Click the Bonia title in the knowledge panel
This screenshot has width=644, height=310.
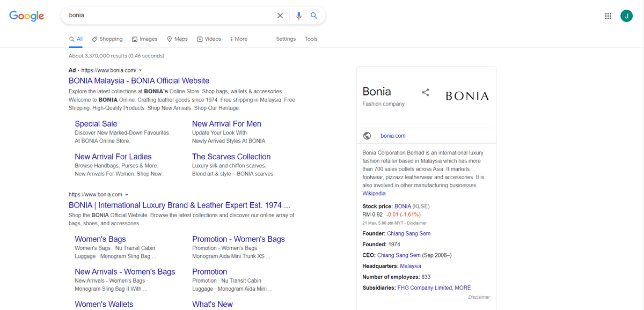pos(377,91)
